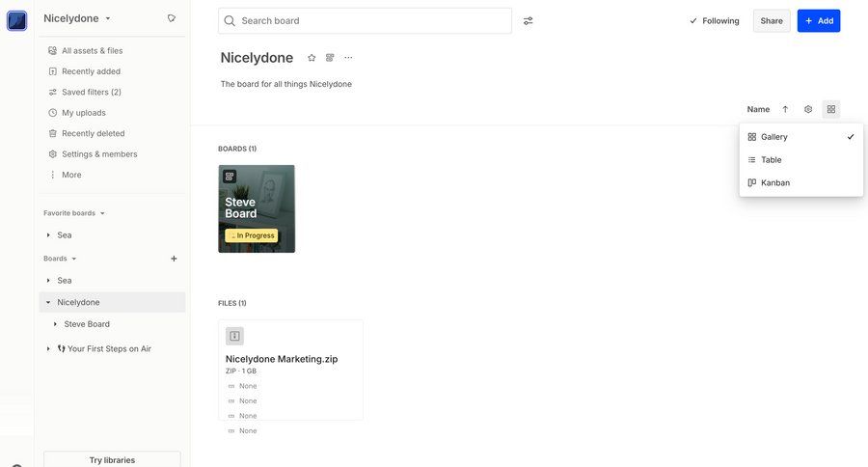The width and height of the screenshot is (868, 467).
Task: Toggle the Following status
Action: [x=714, y=21]
